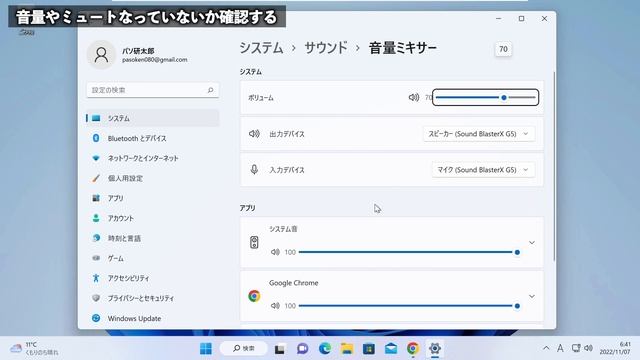
Task: Open the clock and date in taskbar
Action: [615, 348]
